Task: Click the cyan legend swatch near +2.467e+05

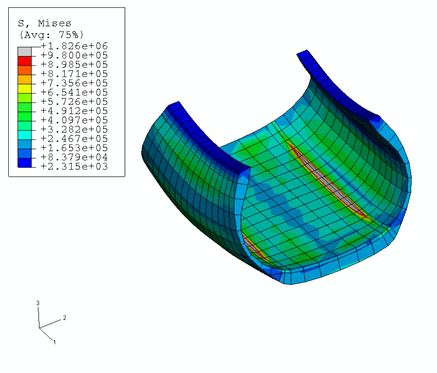Action: tap(25, 135)
